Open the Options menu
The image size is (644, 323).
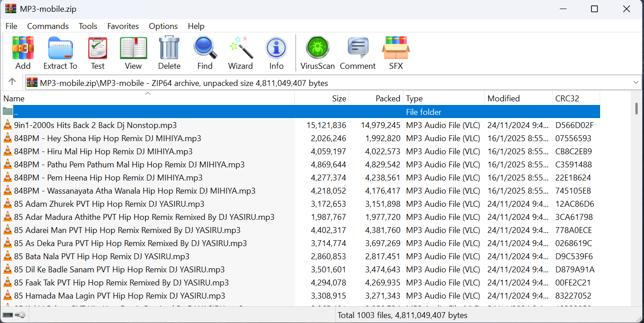163,26
